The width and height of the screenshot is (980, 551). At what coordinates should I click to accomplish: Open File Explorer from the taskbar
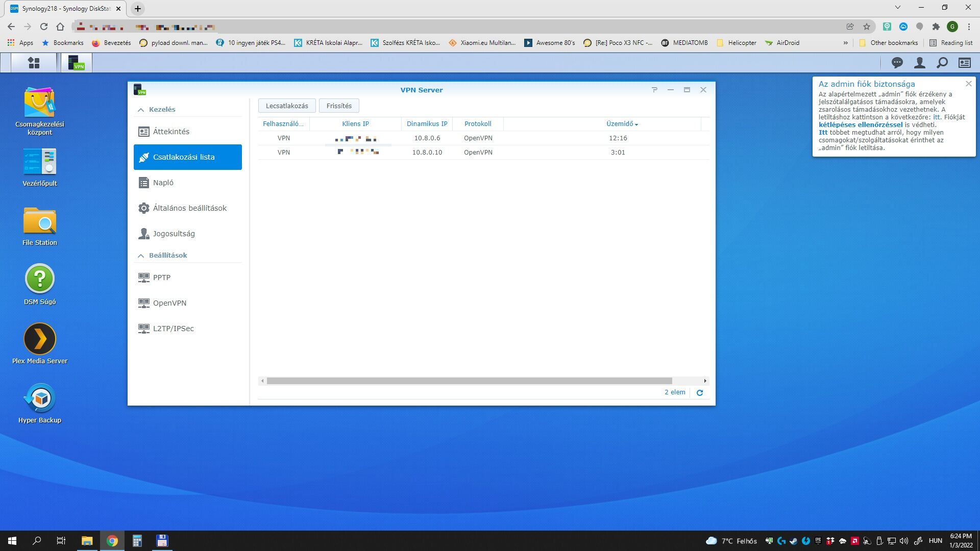(x=87, y=541)
